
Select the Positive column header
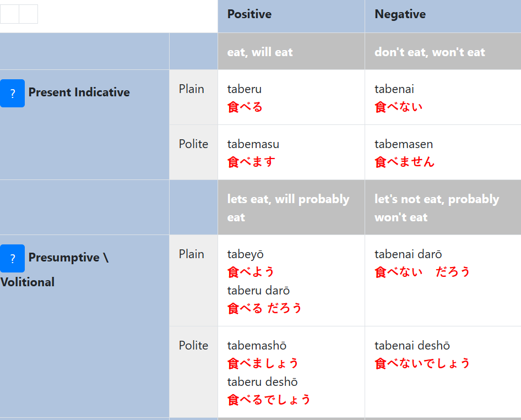click(x=249, y=14)
